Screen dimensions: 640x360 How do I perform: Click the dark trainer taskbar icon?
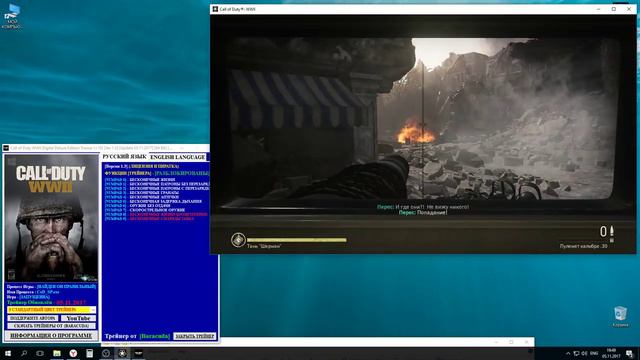(138, 353)
